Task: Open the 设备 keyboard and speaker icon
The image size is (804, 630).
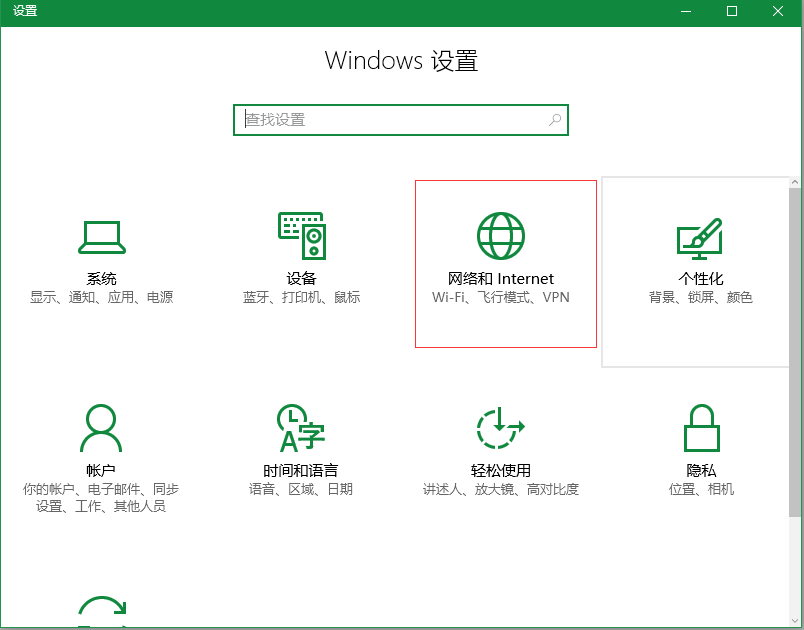Action: coord(302,236)
